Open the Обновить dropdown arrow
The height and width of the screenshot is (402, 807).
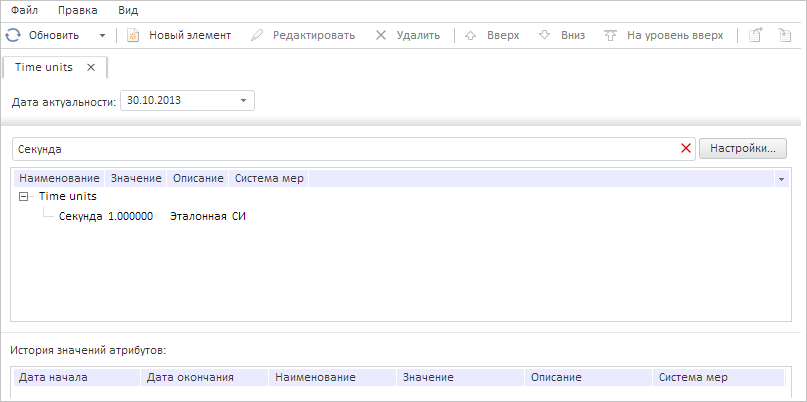point(102,35)
